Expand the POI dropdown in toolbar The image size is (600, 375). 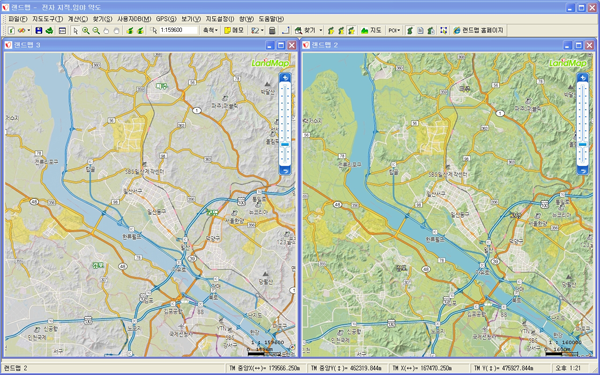point(394,30)
